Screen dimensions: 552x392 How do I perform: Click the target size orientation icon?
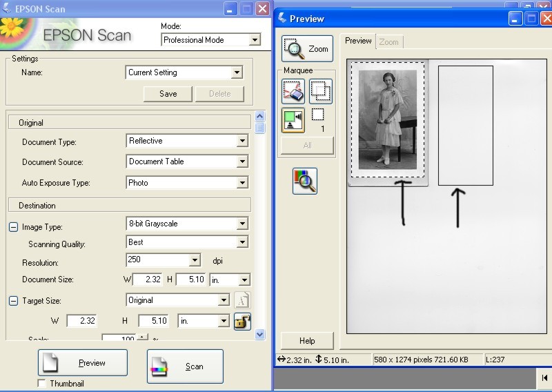coord(242,300)
